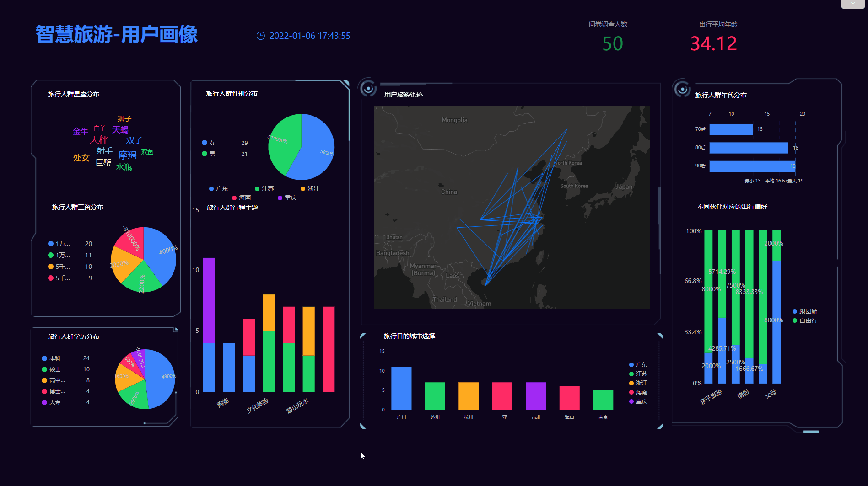Toggle the 重庆 legend below the gender pie
Screen dimensions: 868x486
(286, 198)
